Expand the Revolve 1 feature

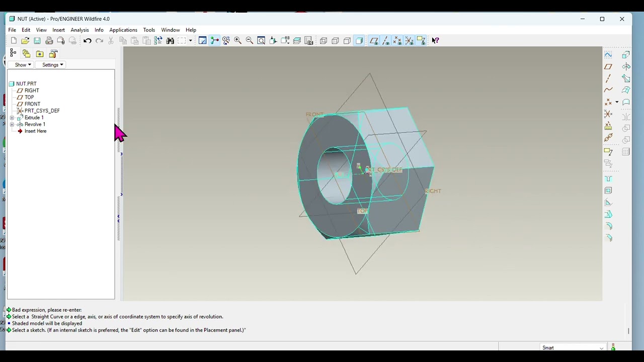pyautogui.click(x=12, y=124)
